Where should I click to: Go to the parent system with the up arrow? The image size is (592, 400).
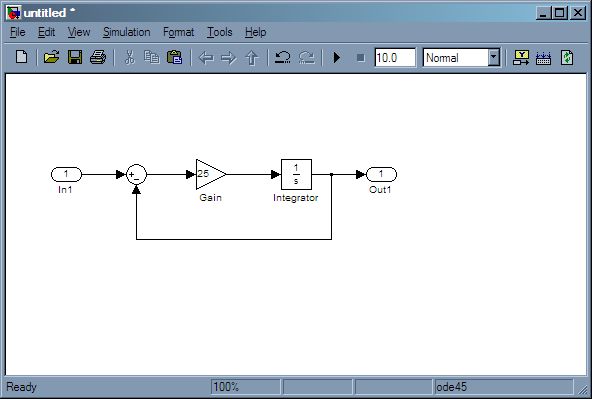point(252,58)
